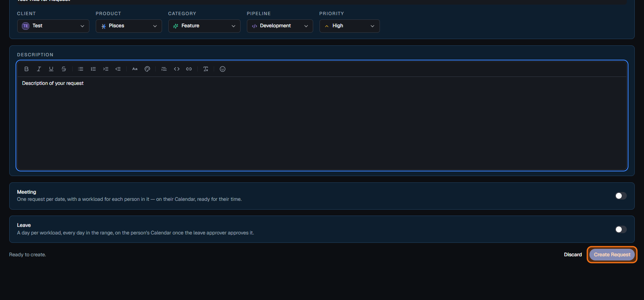Insert a code block
Image resolution: width=644 pixels, height=300 pixels.
pos(177,69)
